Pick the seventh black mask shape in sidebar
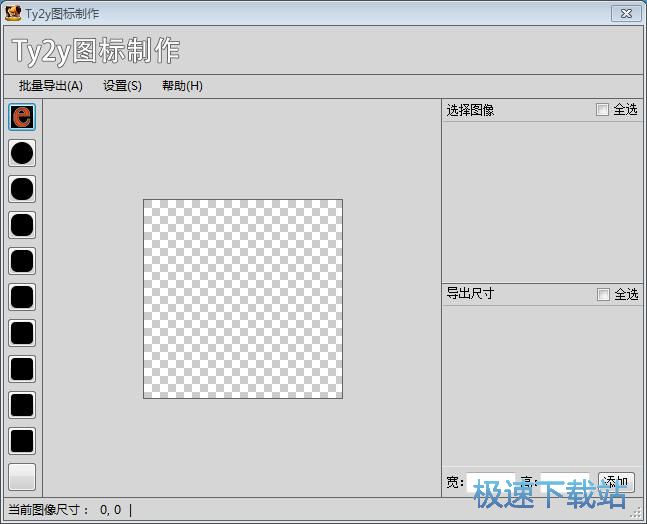The image size is (647, 524). [x=22, y=369]
